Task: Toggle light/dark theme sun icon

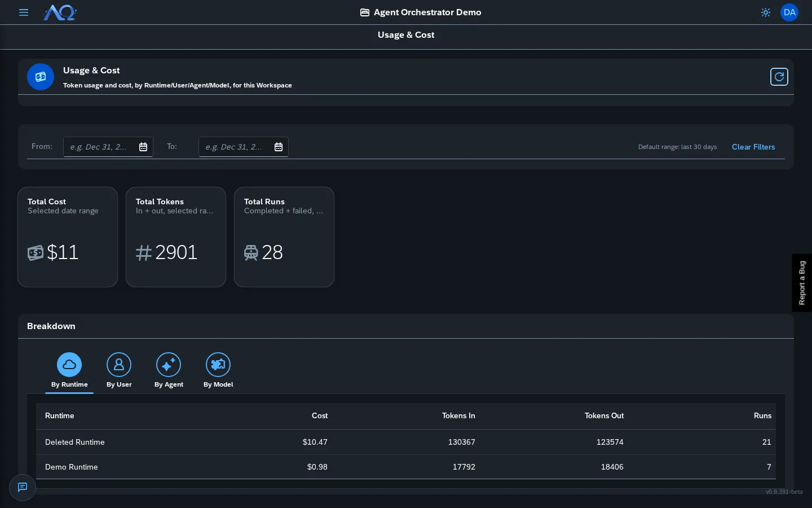Action: [x=766, y=12]
